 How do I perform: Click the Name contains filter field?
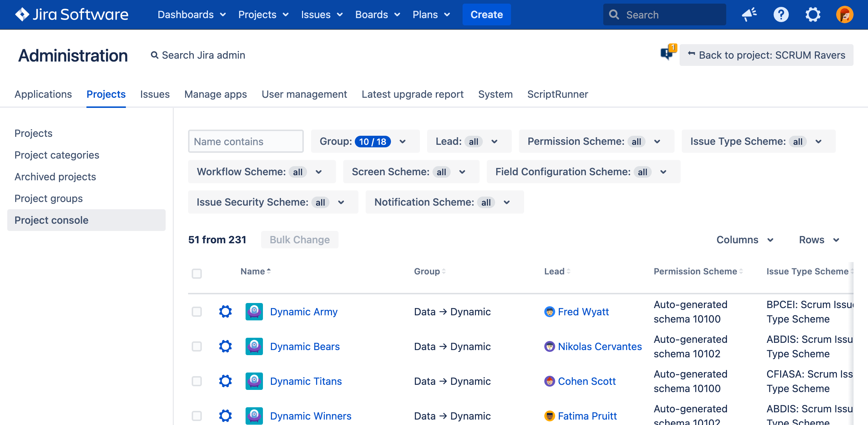click(x=246, y=142)
